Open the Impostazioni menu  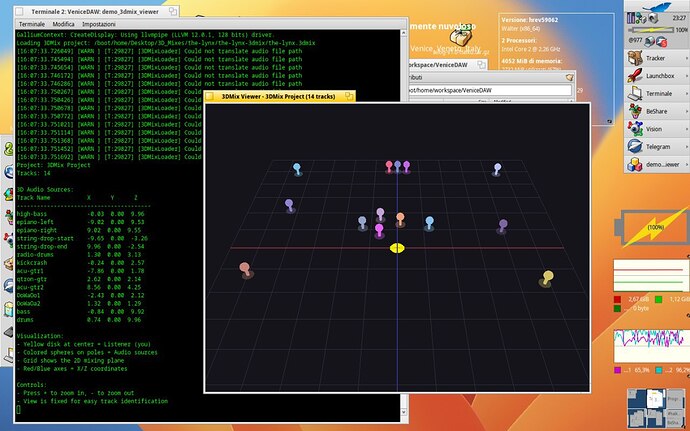(x=97, y=22)
